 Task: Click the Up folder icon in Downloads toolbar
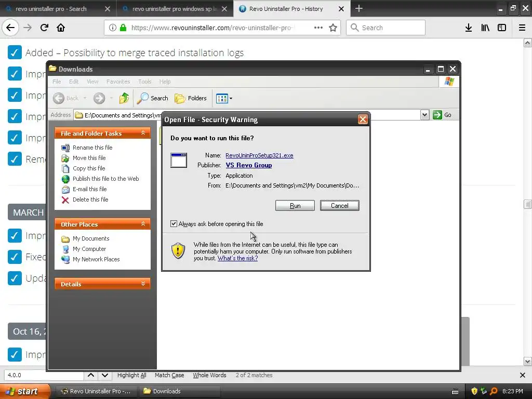(124, 98)
